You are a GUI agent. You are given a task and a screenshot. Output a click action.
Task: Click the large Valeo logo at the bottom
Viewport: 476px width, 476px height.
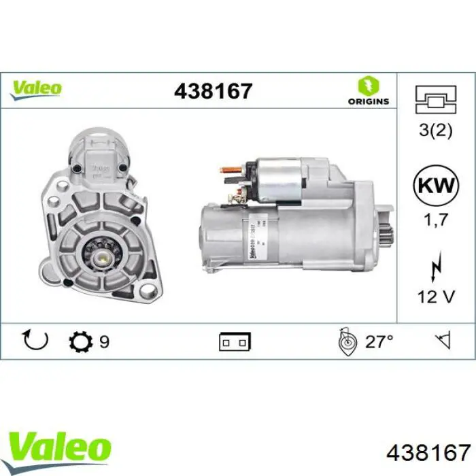60,451
